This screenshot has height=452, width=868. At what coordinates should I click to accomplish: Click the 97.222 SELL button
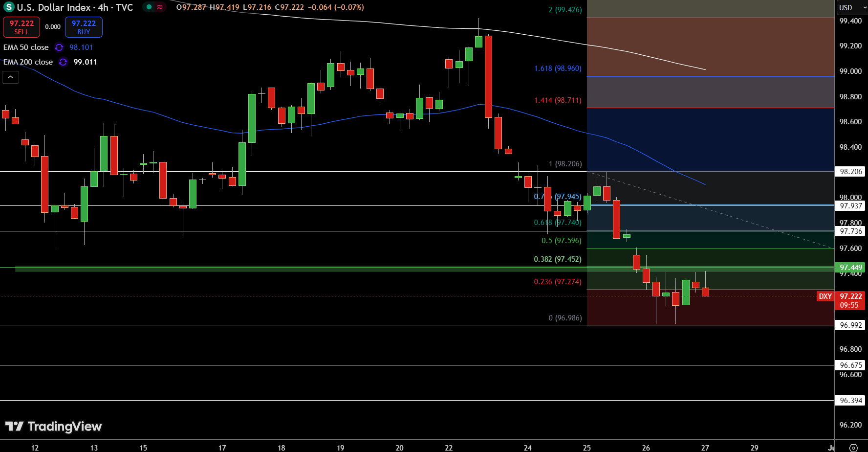22,27
